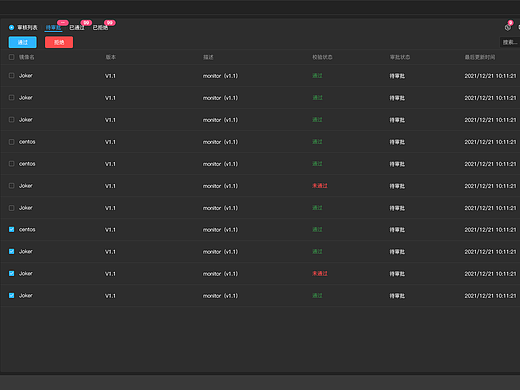The height and width of the screenshot is (390, 520).
Task: Click the 最后更新时间 column header
Action: [x=480, y=57]
